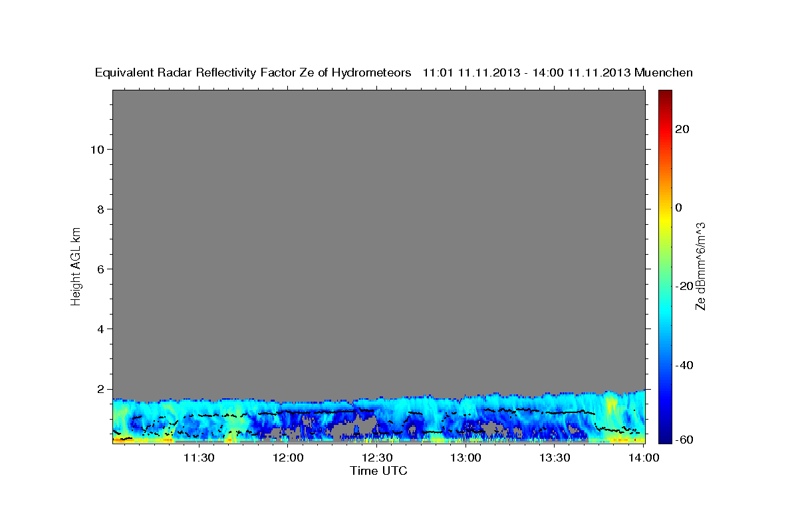Click the cloud reflectivity layer below 2 km
Viewport: 798px width, 532px height.
[x=378, y=419]
